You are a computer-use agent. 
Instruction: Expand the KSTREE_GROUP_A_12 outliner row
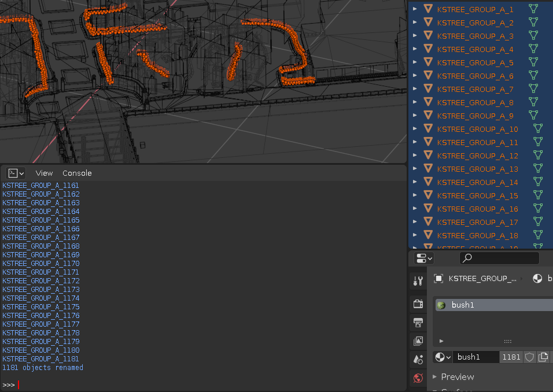[415, 156]
